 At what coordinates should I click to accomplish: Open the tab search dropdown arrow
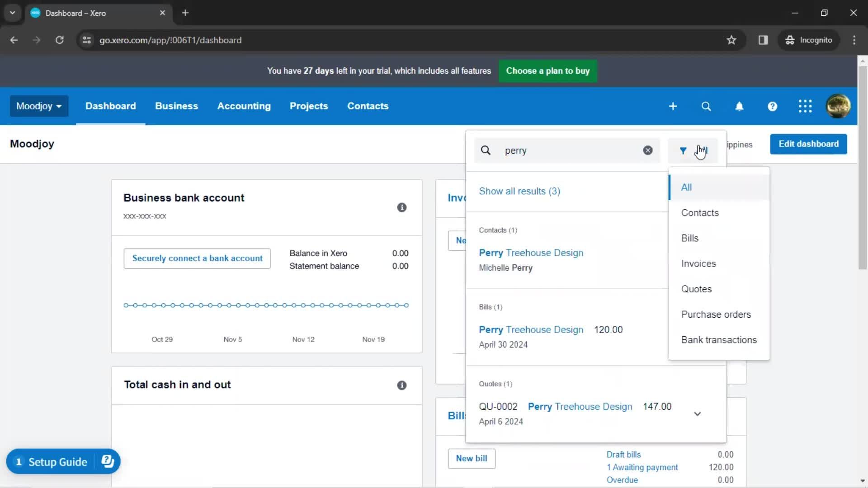click(12, 13)
